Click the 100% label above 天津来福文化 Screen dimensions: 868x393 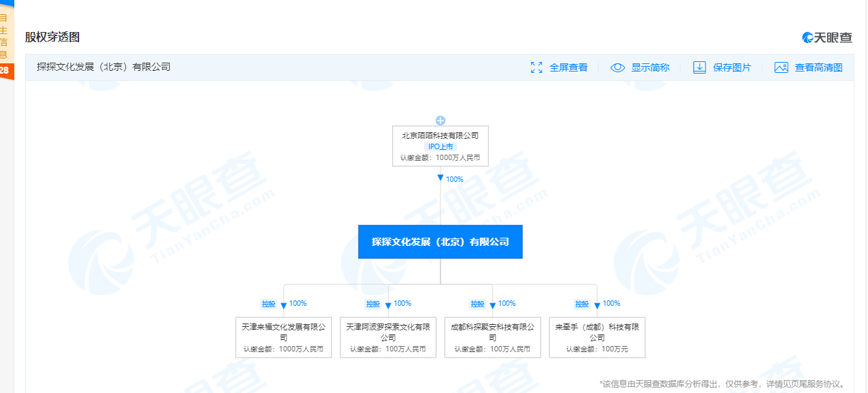pyautogui.click(x=298, y=303)
